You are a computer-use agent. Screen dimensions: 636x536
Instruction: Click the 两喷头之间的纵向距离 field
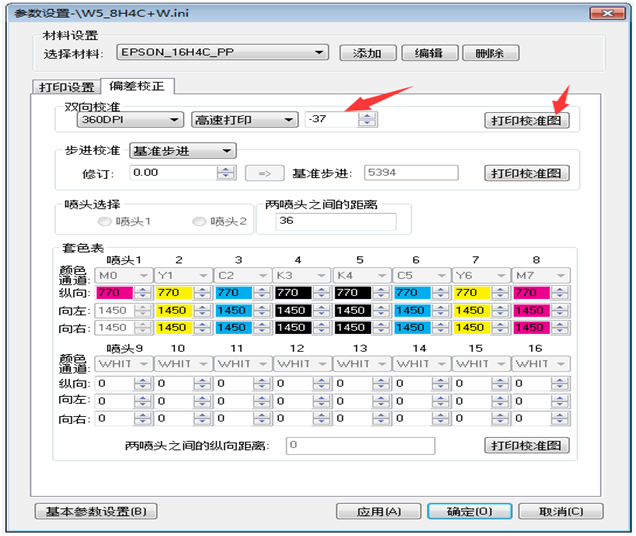(360, 446)
